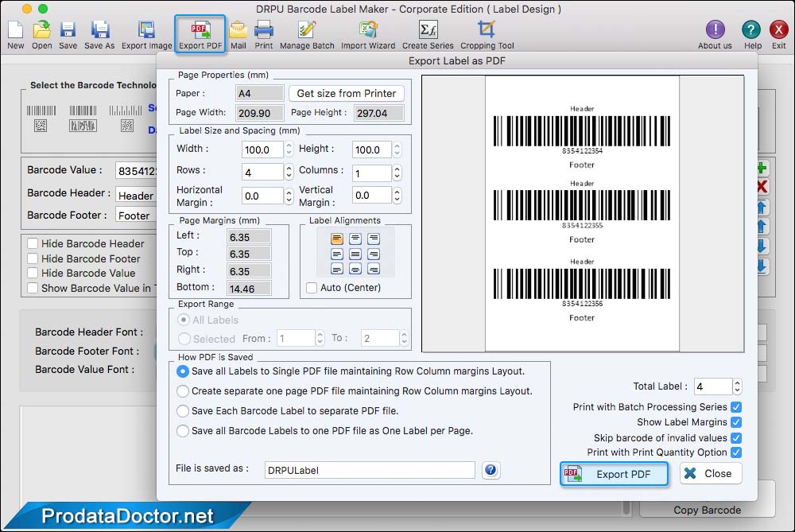Click the Exit toolbar icon
Image resolution: width=795 pixels, height=532 pixels.
(x=779, y=34)
